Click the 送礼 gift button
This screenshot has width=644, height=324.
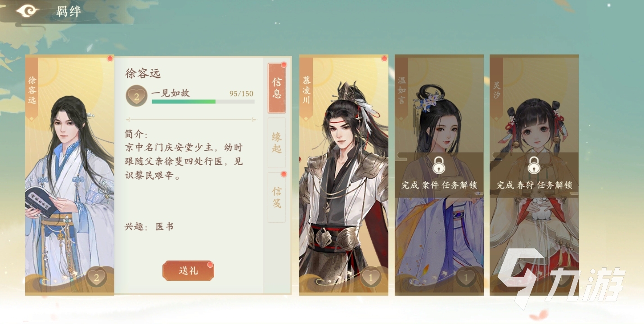188,270
